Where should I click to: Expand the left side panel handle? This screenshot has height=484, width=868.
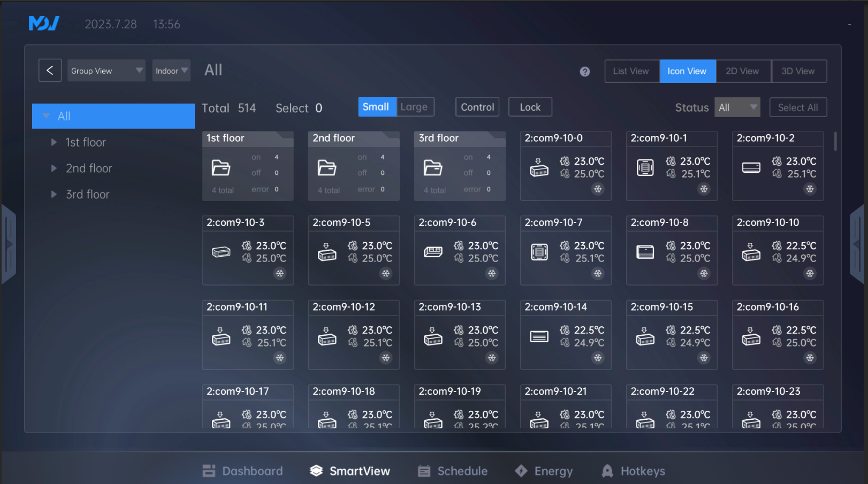pos(9,244)
